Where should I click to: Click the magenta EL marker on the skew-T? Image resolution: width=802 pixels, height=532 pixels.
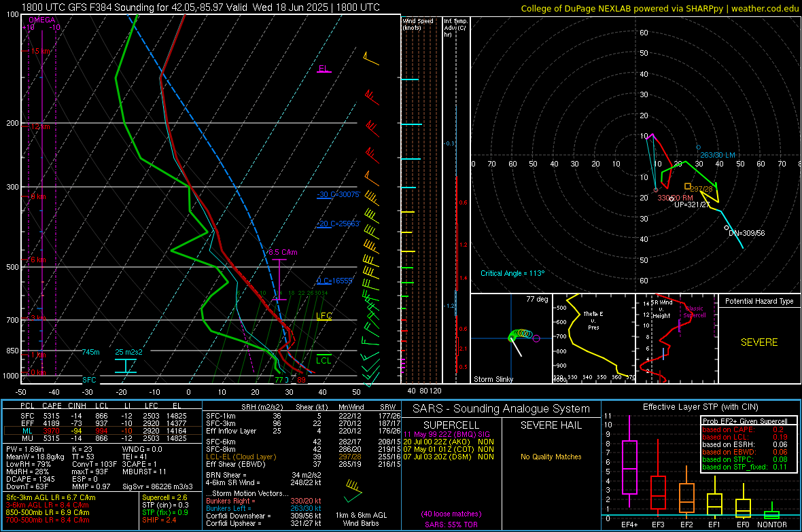tap(324, 69)
